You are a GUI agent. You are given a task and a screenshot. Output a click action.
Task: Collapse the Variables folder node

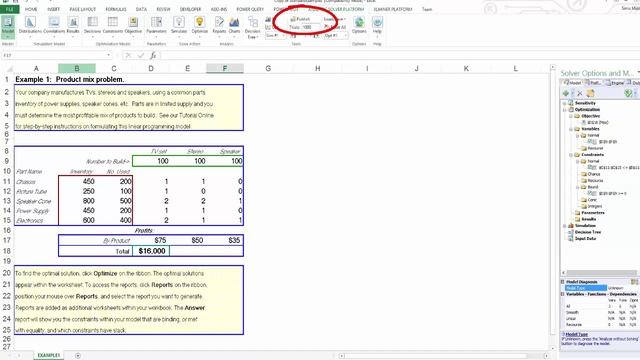[x=571, y=129]
